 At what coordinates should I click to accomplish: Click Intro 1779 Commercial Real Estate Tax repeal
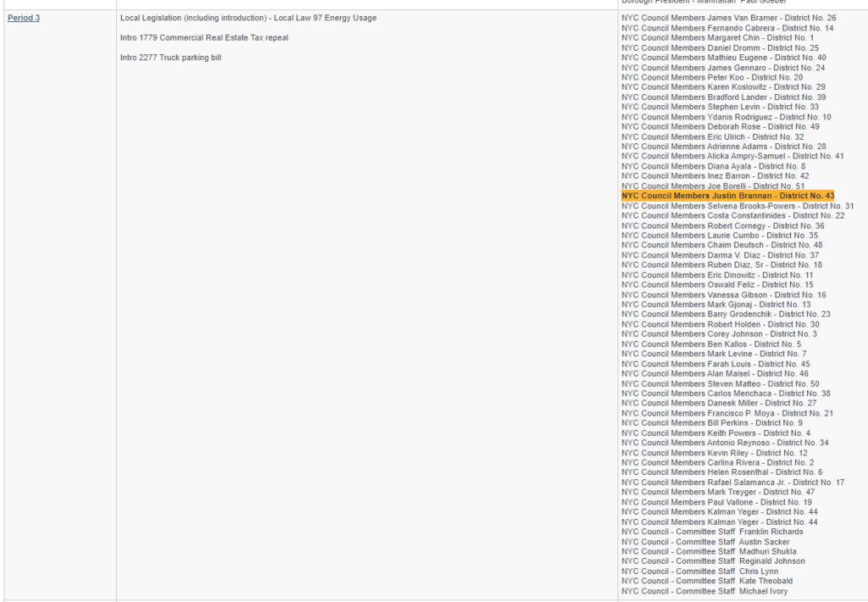click(x=204, y=37)
